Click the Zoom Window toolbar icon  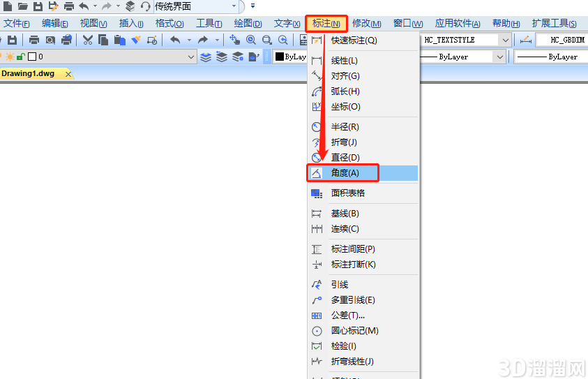click(x=267, y=40)
